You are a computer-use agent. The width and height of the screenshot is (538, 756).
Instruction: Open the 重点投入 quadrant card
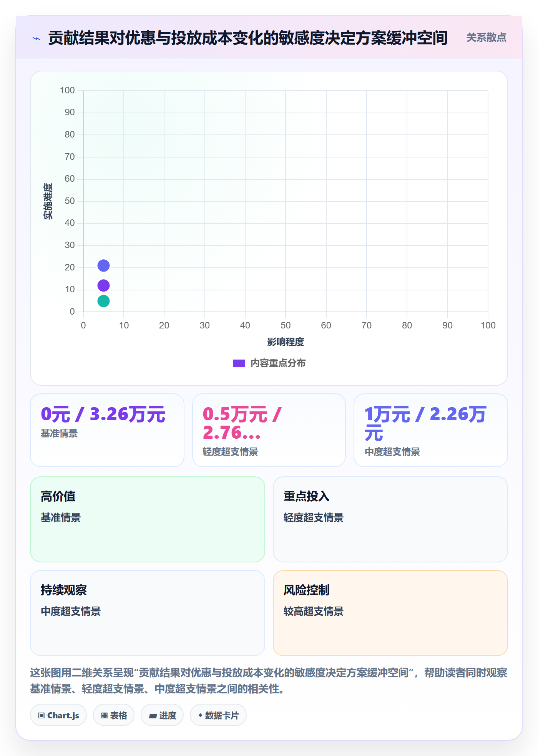(390, 519)
